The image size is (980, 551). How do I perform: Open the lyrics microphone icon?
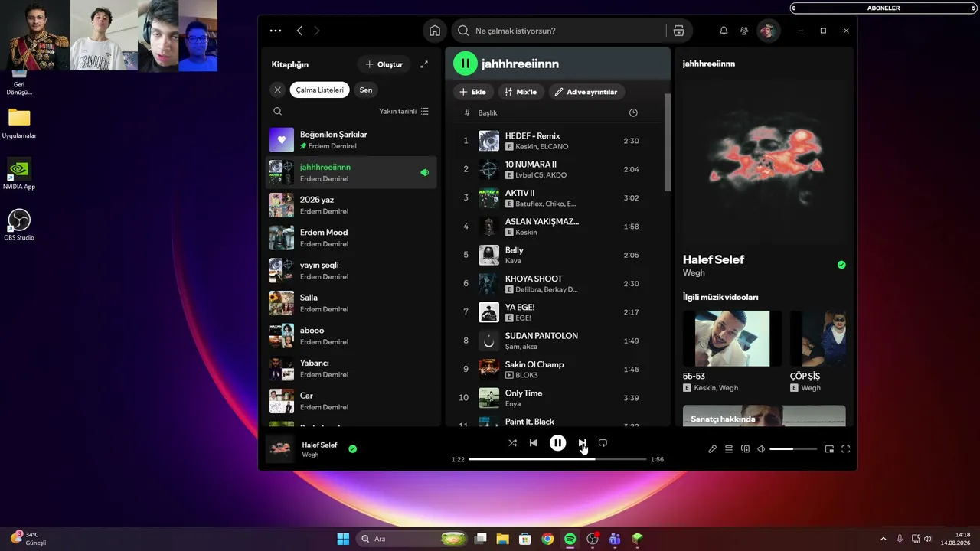coord(712,449)
